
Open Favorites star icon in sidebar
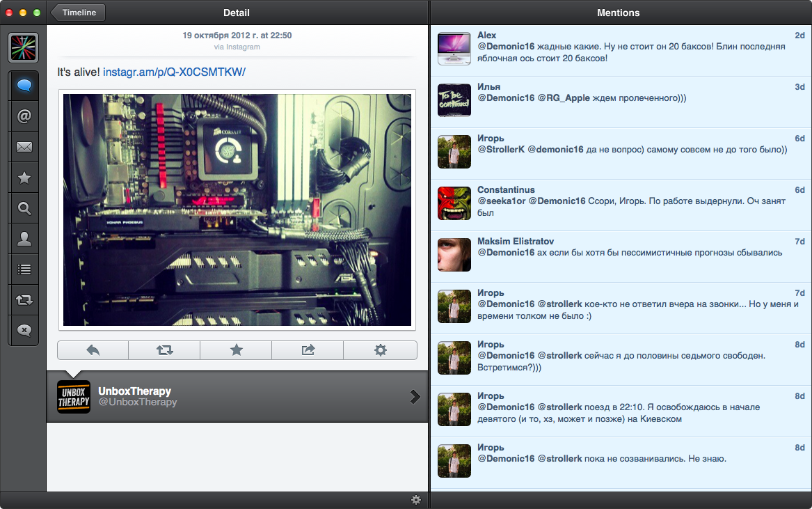(24, 178)
